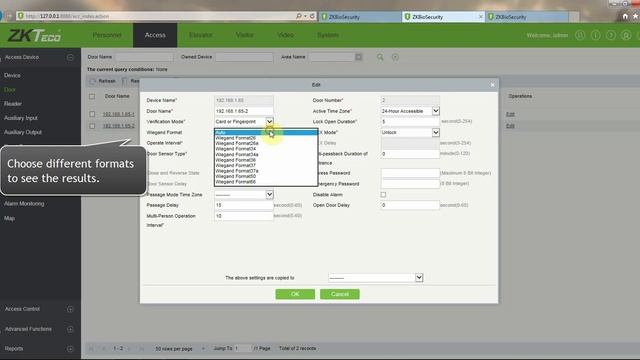This screenshot has width=640, height=360.
Task: Open the Verification Mode dropdown
Action: [x=269, y=122]
